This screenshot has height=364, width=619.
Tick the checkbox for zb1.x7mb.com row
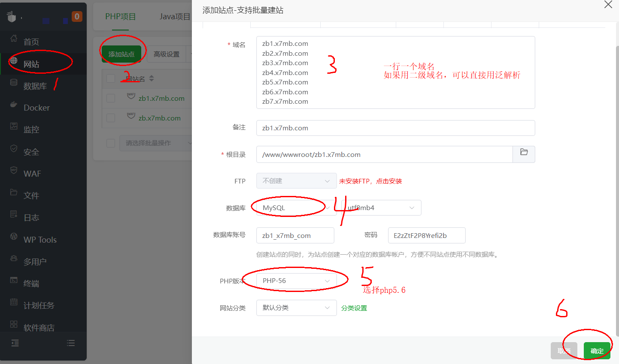pos(111,98)
